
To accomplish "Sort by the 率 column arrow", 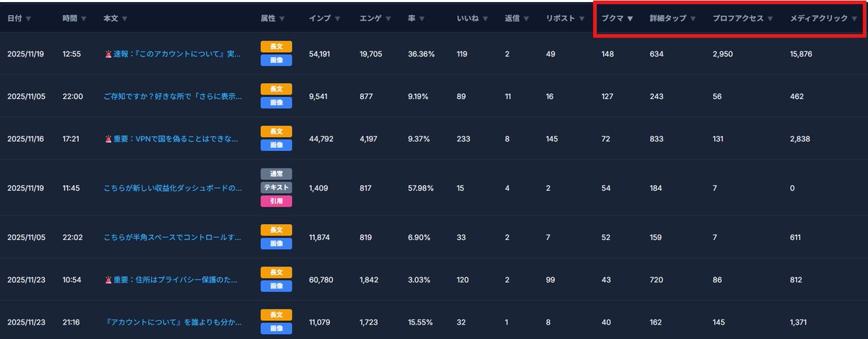I will point(422,18).
